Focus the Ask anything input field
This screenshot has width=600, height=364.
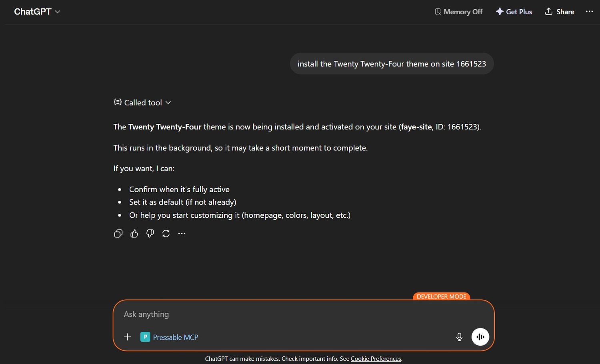304,314
